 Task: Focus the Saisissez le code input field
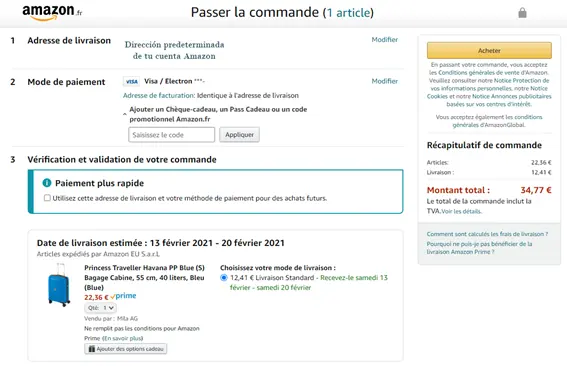(171, 135)
